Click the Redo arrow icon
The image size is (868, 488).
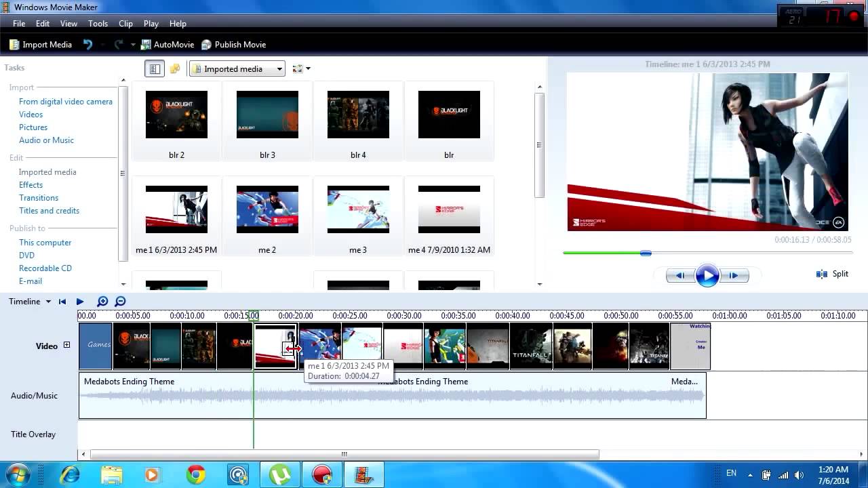[118, 45]
